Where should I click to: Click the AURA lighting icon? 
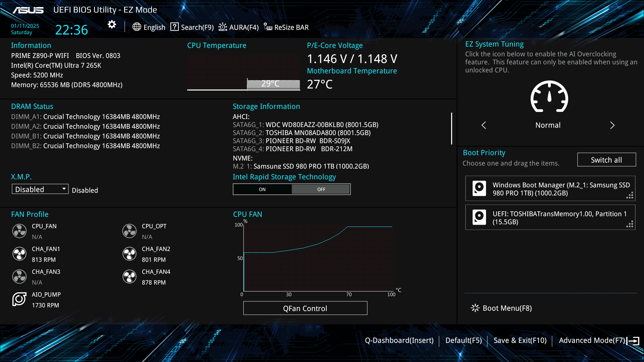pos(223,27)
